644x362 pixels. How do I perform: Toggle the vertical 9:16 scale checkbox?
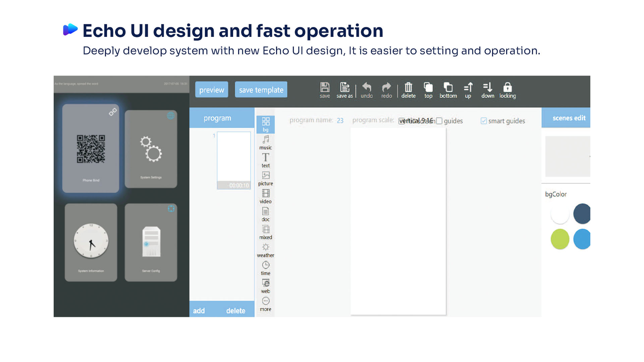click(x=401, y=121)
